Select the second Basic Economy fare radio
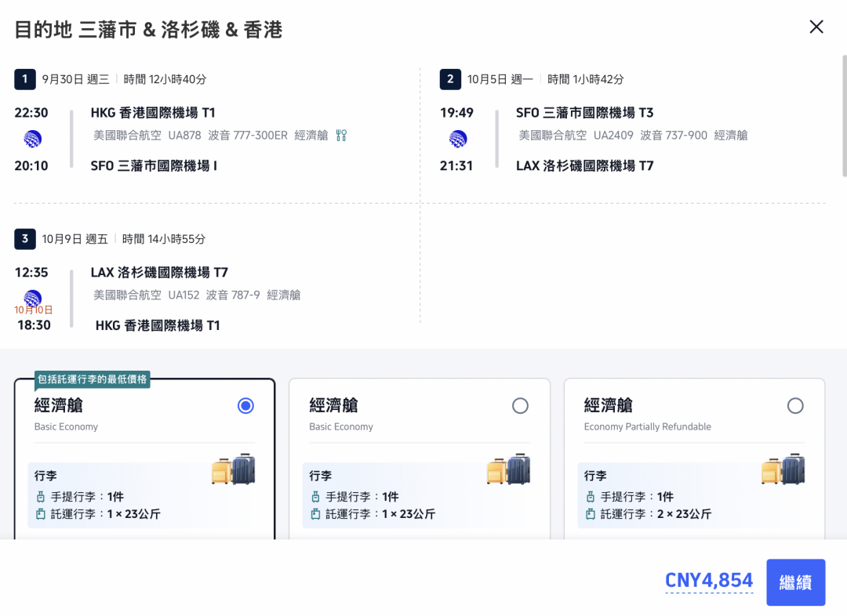Viewport: 847px width, 616px height. click(520, 405)
